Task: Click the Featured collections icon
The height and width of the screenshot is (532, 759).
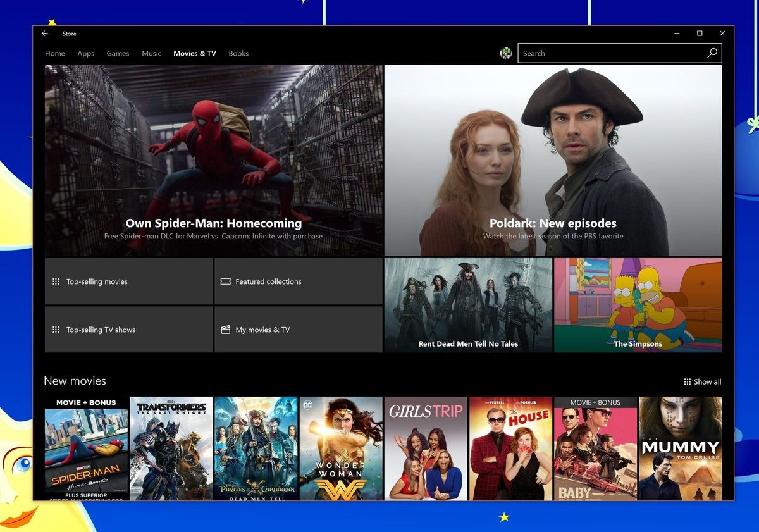Action: (x=225, y=281)
